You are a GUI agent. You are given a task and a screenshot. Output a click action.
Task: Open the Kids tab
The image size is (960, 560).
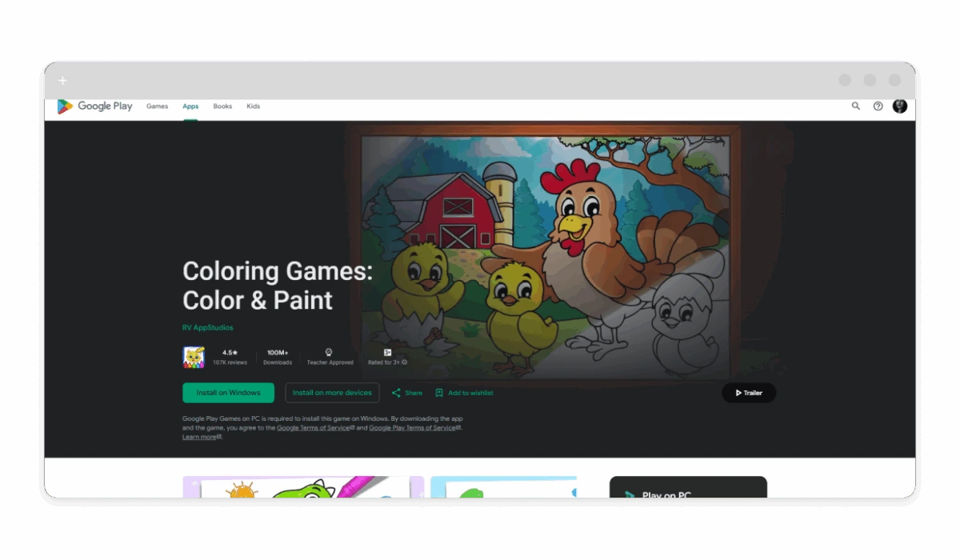[x=253, y=106]
